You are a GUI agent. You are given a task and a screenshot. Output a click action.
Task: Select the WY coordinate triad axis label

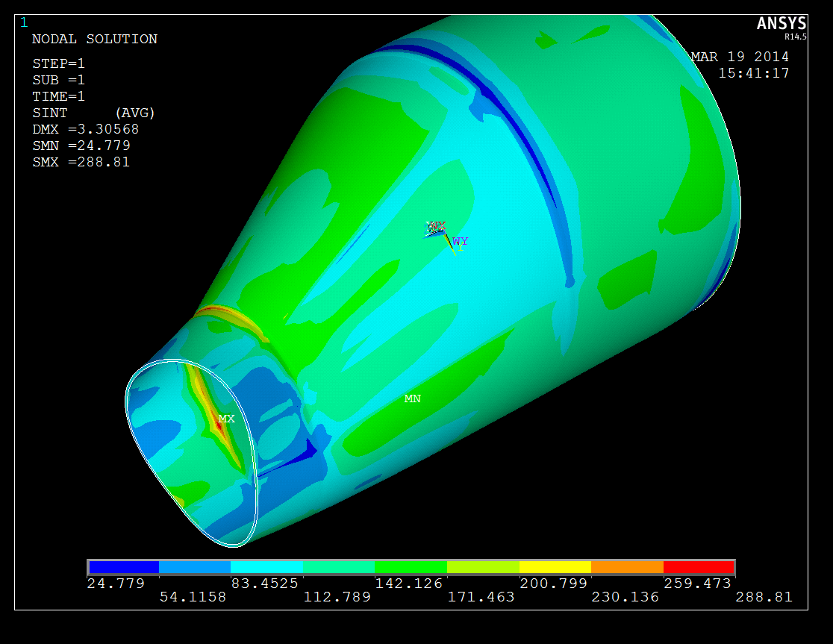tap(461, 241)
